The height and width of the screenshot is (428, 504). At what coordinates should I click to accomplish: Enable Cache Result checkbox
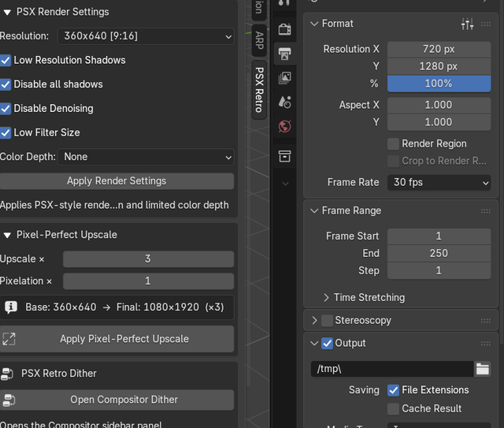coord(393,409)
